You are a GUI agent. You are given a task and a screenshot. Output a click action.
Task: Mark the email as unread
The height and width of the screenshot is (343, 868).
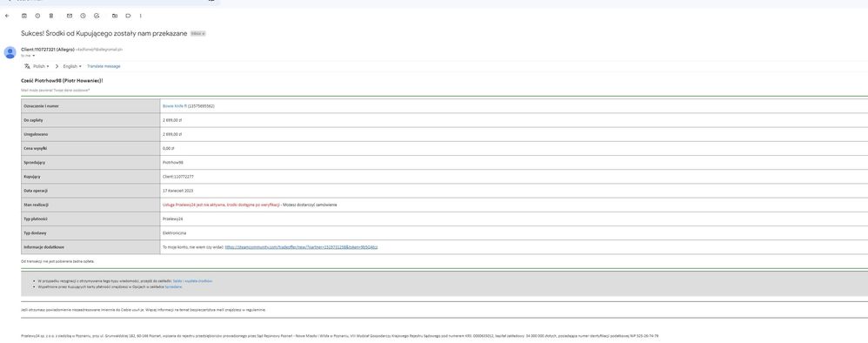[70, 16]
